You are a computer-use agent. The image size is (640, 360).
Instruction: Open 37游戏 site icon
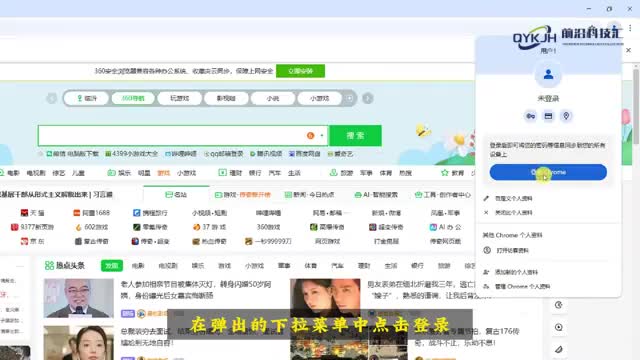(196, 227)
